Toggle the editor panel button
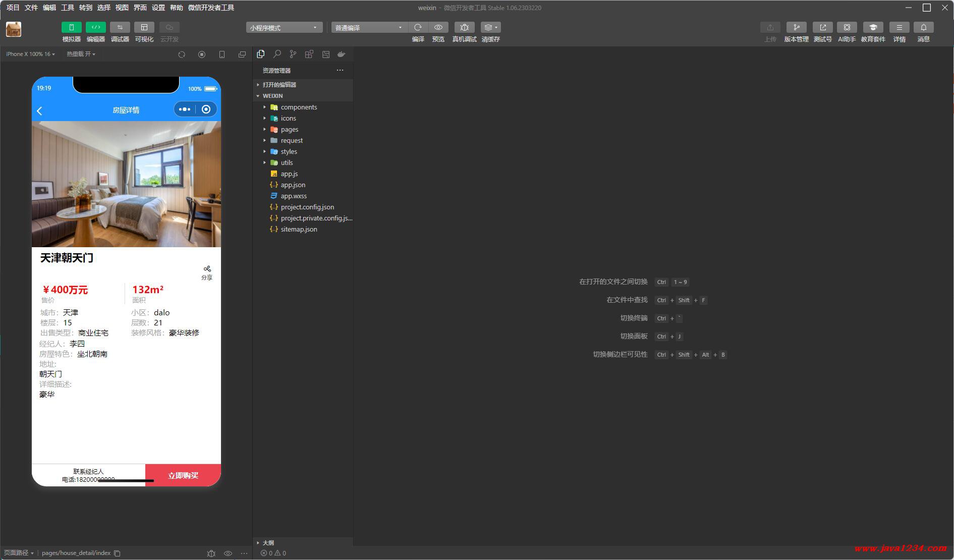 click(x=95, y=28)
